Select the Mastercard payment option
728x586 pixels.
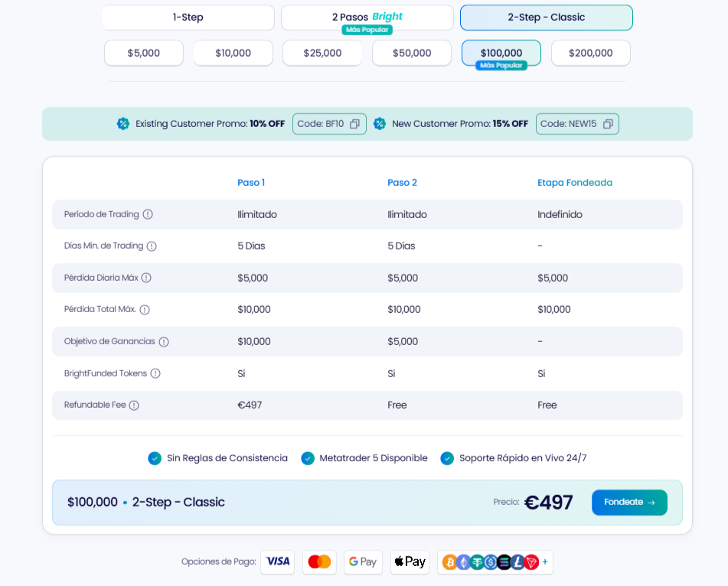tap(319, 562)
